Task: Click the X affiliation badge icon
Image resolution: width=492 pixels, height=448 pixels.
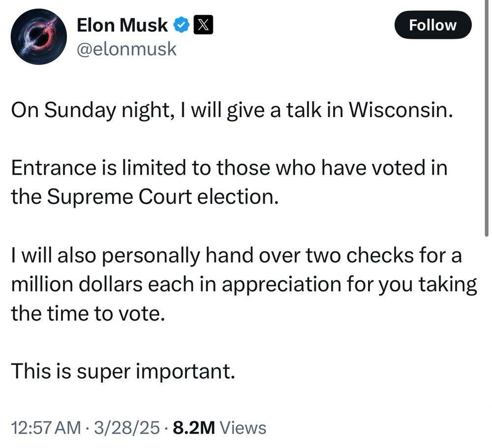Action: tap(203, 25)
